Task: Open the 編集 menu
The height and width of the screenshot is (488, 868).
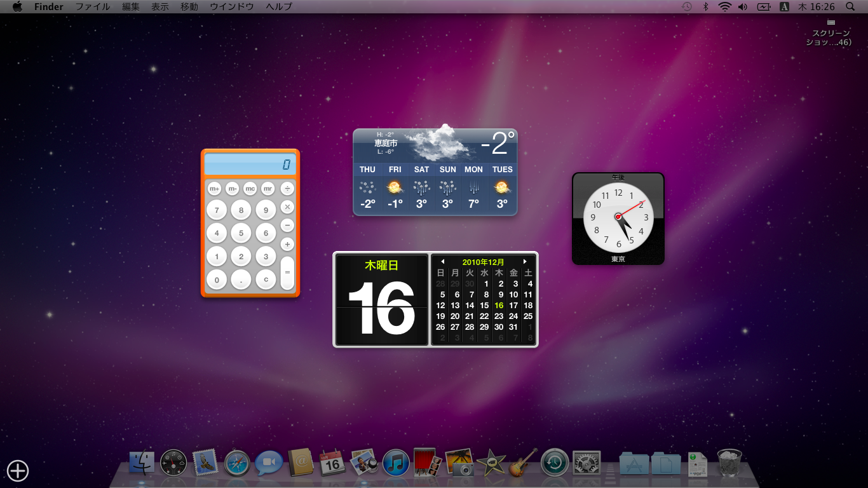Action: click(131, 6)
